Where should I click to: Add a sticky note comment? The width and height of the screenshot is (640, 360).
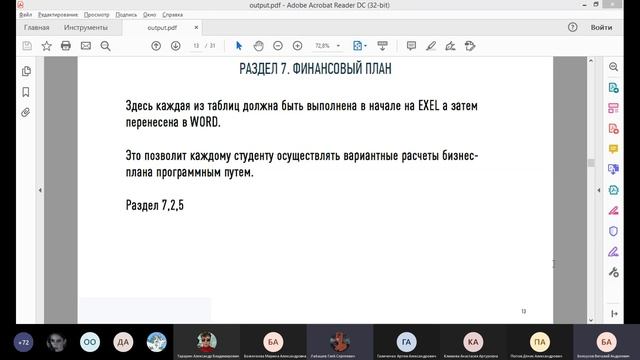click(x=411, y=46)
